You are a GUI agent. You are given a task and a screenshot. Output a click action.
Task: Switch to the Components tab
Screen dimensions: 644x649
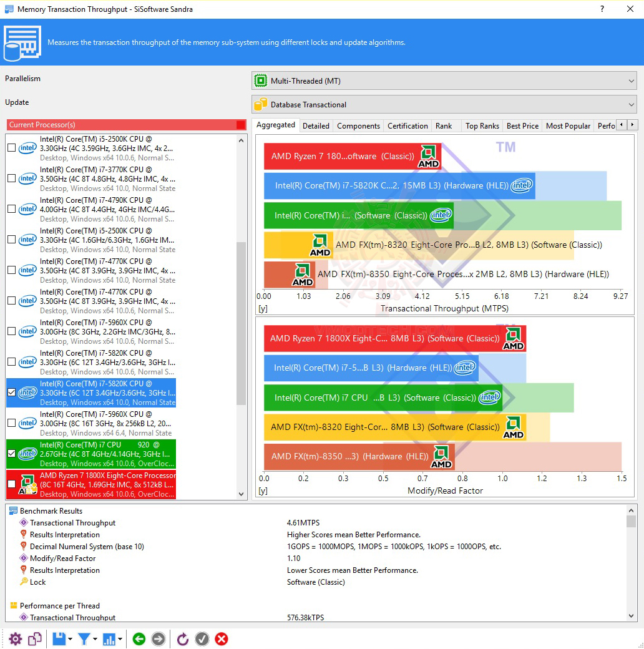(x=358, y=126)
